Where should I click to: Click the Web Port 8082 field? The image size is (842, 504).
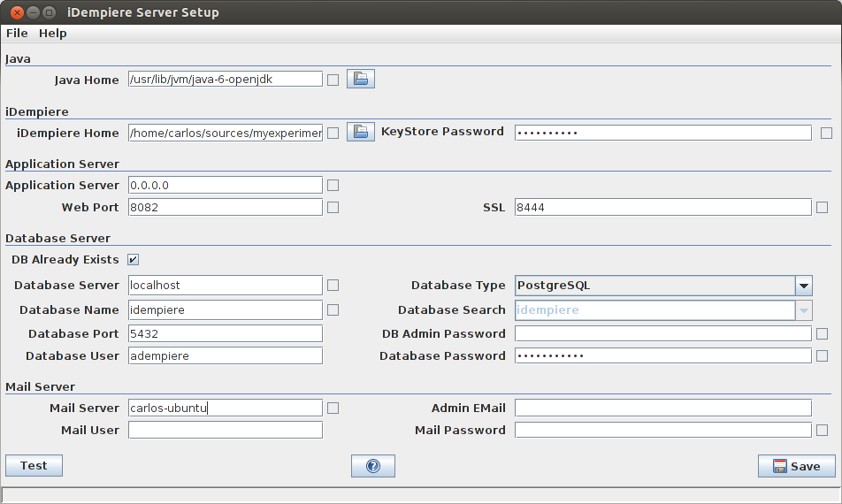pyautogui.click(x=226, y=207)
